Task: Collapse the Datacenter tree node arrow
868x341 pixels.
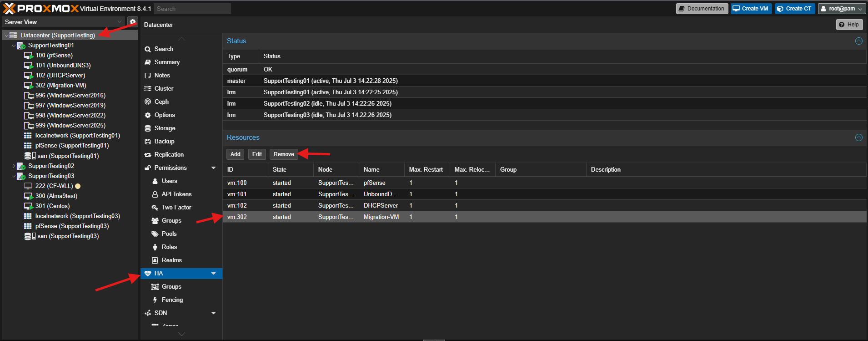Action: click(x=6, y=36)
